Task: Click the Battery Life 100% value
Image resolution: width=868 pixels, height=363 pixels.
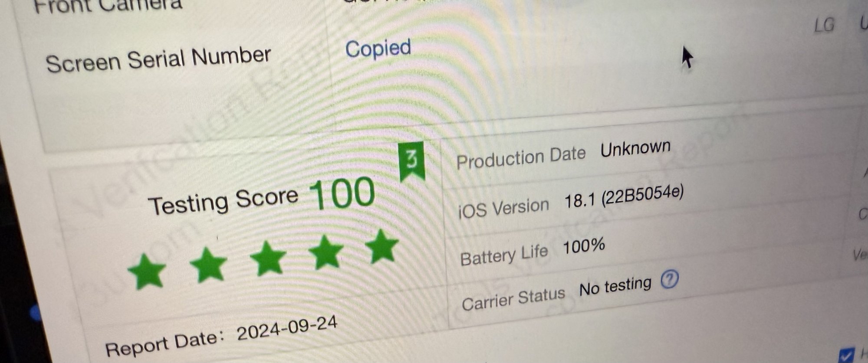Action: (584, 246)
